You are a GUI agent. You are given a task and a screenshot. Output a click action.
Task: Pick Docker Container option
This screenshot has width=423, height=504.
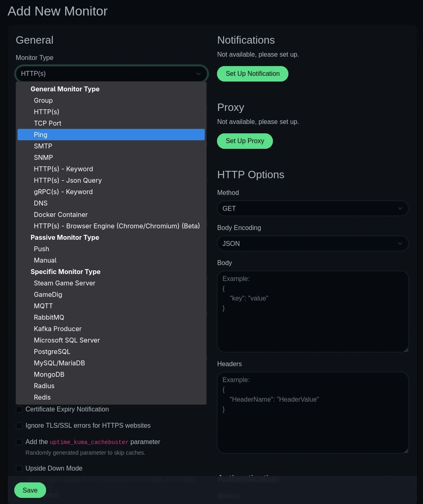[x=61, y=214]
